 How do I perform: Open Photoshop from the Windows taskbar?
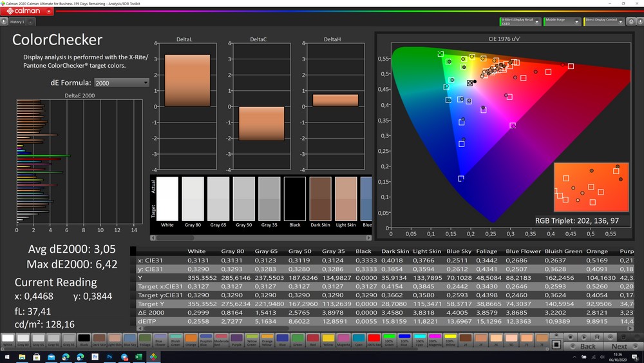pyautogui.click(x=110, y=356)
